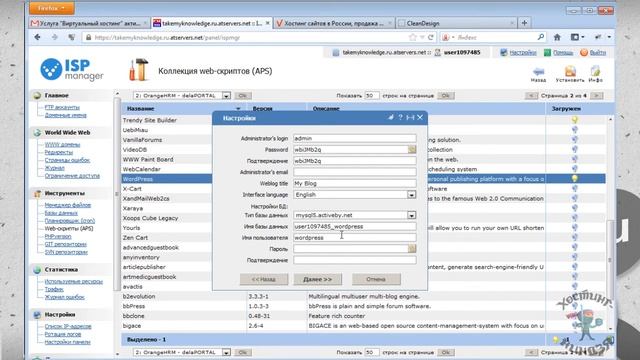Click the Firefox menu button
The height and width of the screenshot is (360, 640).
click(x=51, y=8)
